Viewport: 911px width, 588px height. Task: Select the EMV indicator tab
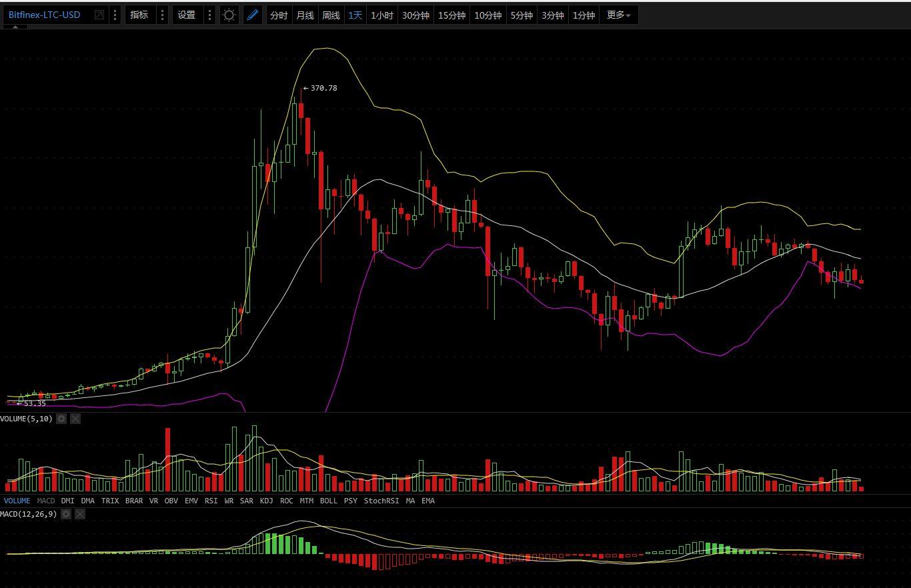point(191,501)
